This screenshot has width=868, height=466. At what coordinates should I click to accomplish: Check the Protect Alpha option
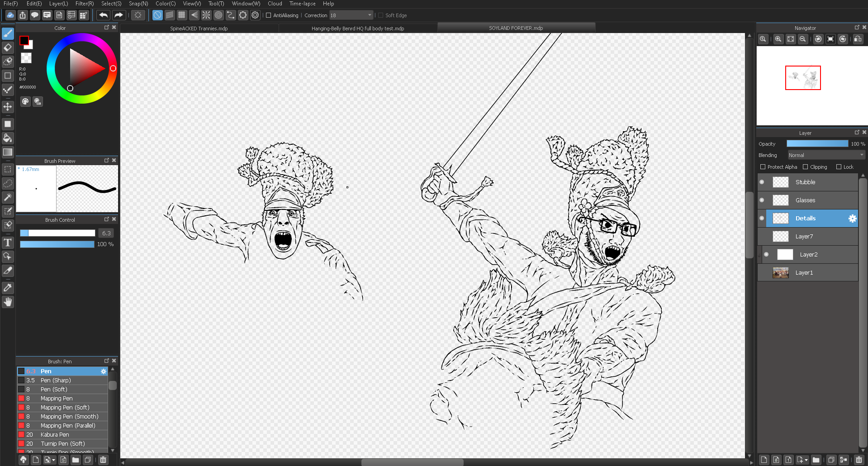click(x=763, y=167)
